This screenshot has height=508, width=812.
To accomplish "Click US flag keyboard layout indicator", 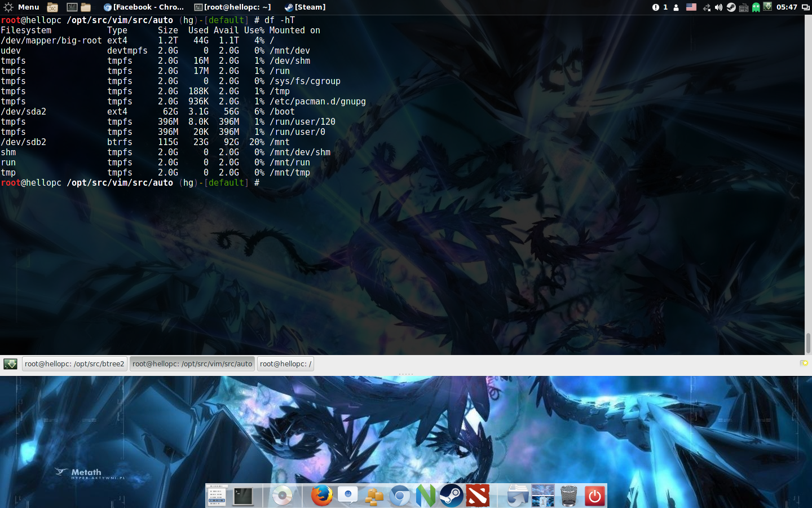I will (x=691, y=7).
